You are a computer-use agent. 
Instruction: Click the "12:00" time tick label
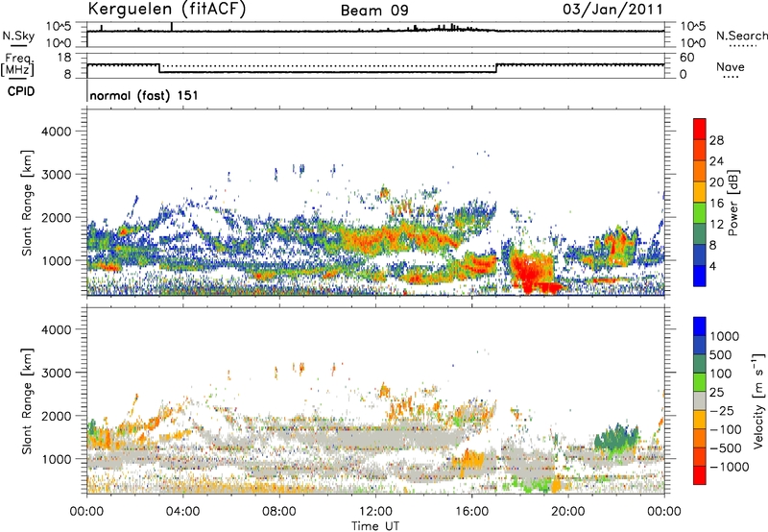click(375, 512)
